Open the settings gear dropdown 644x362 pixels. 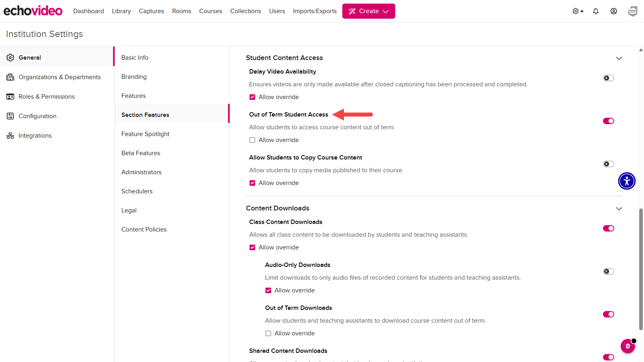pos(578,11)
